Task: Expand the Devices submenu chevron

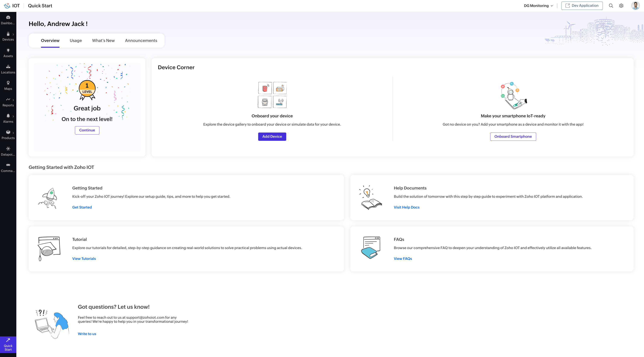Action: (x=13, y=34)
